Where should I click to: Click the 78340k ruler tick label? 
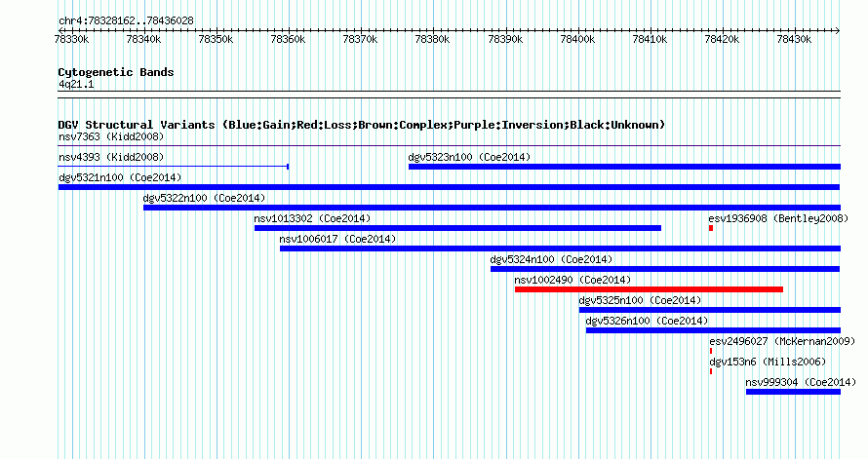coord(144,39)
